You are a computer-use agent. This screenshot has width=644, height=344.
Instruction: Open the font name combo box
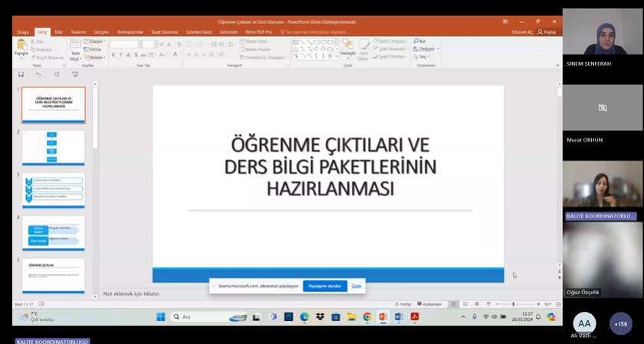[x=125, y=44]
